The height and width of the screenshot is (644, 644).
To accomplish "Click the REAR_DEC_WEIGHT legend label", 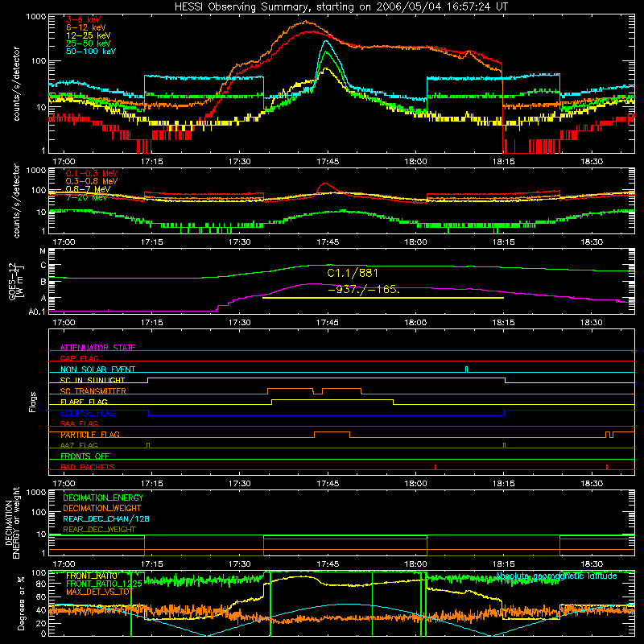I will (x=99, y=530).
